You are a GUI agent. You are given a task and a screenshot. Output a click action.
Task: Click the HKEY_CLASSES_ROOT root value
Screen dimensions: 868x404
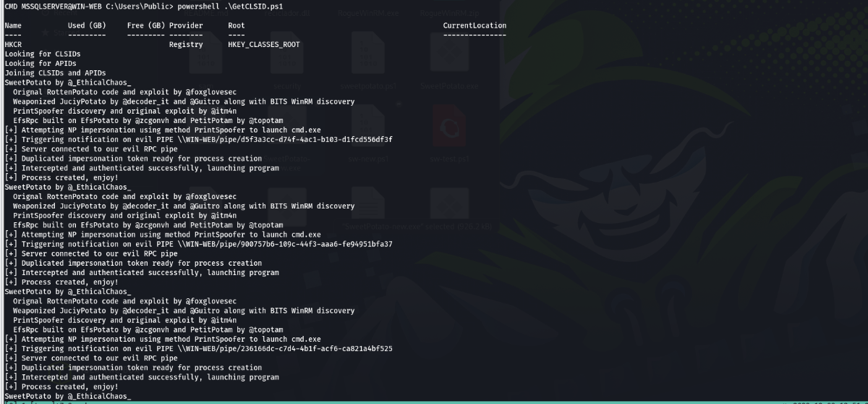[x=264, y=45]
